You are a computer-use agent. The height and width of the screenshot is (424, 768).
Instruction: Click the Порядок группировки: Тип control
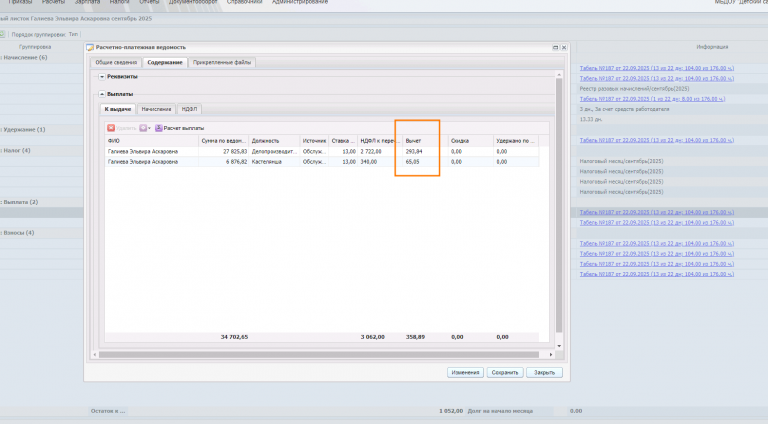45,34
